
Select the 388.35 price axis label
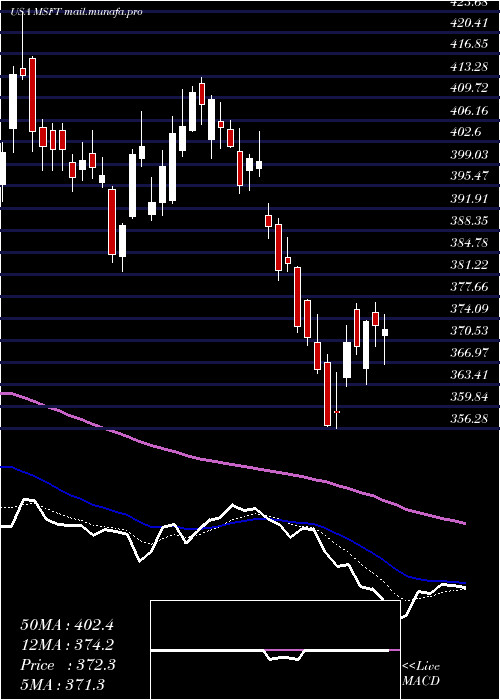pos(469,221)
